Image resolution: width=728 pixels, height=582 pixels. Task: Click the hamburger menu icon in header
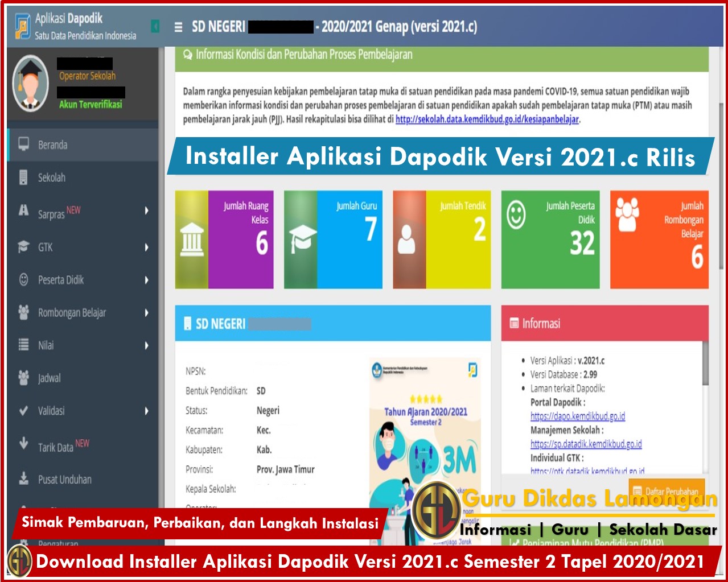click(178, 27)
